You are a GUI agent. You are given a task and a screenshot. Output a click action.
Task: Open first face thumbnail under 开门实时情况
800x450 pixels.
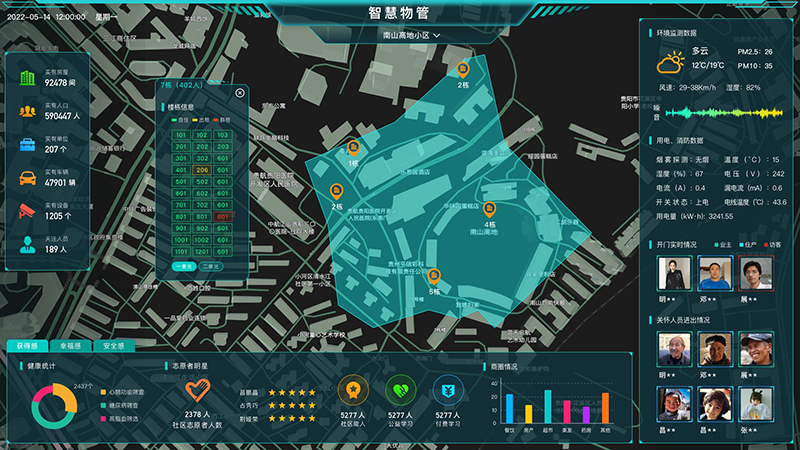click(x=674, y=273)
